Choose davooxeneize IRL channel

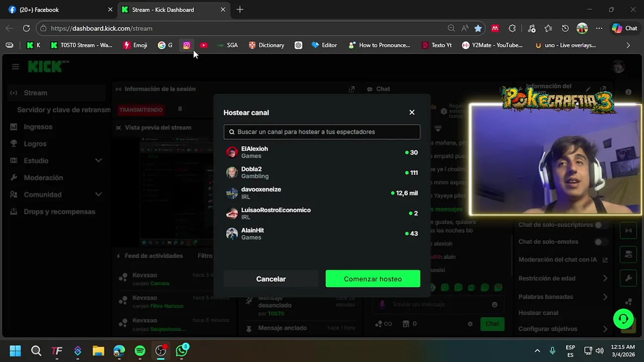pos(322,193)
